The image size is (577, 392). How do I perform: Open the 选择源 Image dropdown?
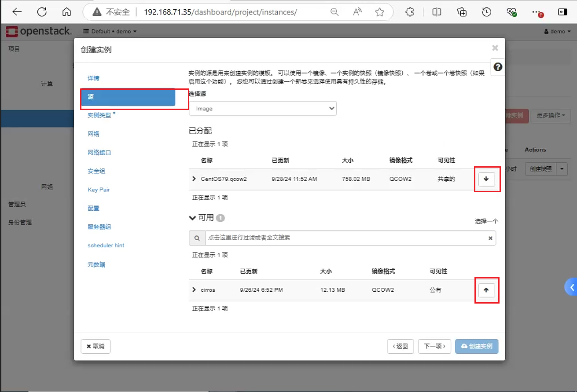(x=263, y=109)
